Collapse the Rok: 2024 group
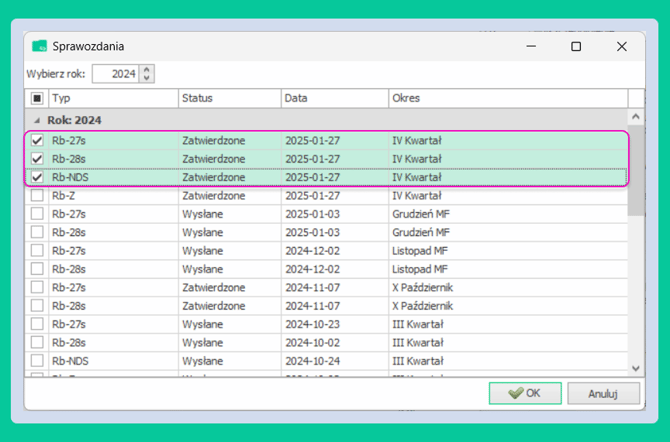Viewport: 670px width, 442px height. [x=37, y=121]
